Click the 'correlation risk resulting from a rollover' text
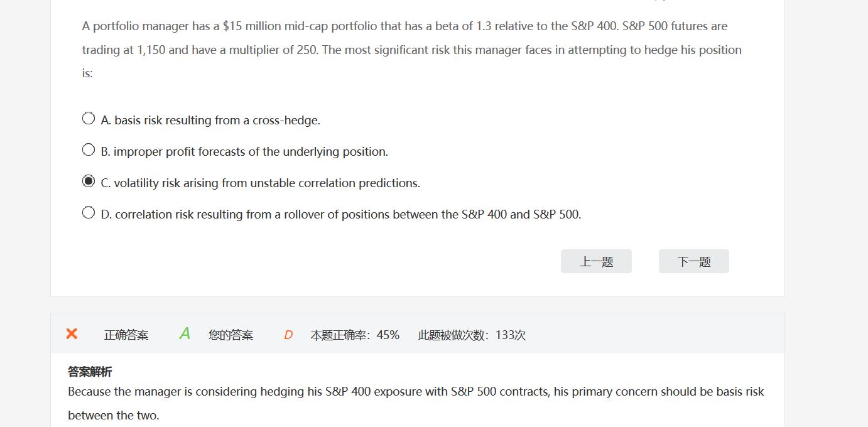The height and width of the screenshot is (427, 868). [x=347, y=214]
